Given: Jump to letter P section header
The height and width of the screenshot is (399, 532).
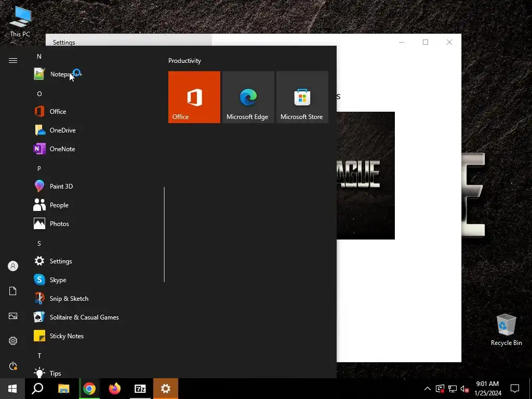Looking at the screenshot, I should pyautogui.click(x=39, y=168).
